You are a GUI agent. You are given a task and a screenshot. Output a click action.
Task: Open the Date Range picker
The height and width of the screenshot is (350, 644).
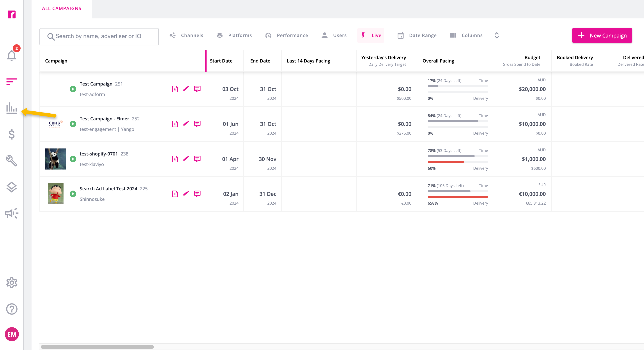(417, 35)
